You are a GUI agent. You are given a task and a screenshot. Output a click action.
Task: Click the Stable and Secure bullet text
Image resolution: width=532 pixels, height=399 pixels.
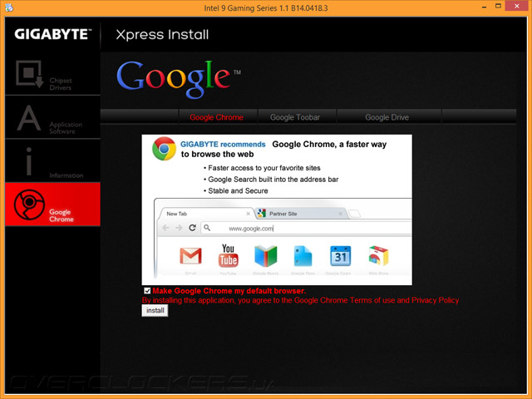coord(238,190)
